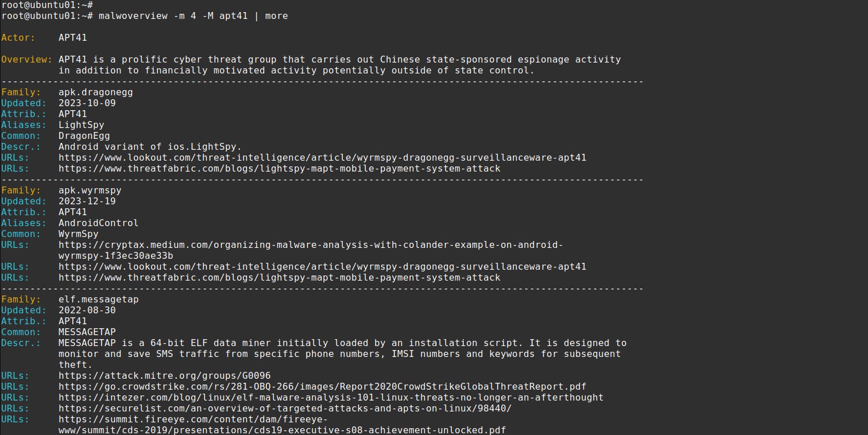
Task: Click the elf.messagetap family name
Action: [98, 300]
